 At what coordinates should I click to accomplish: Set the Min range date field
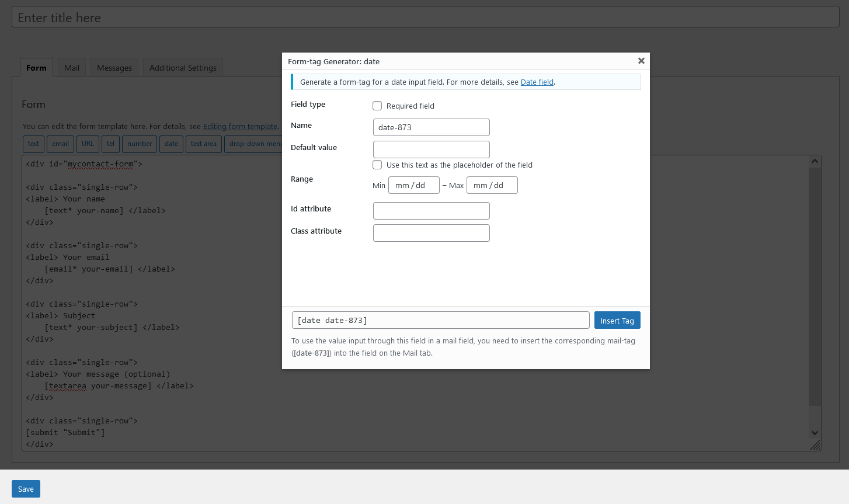414,185
